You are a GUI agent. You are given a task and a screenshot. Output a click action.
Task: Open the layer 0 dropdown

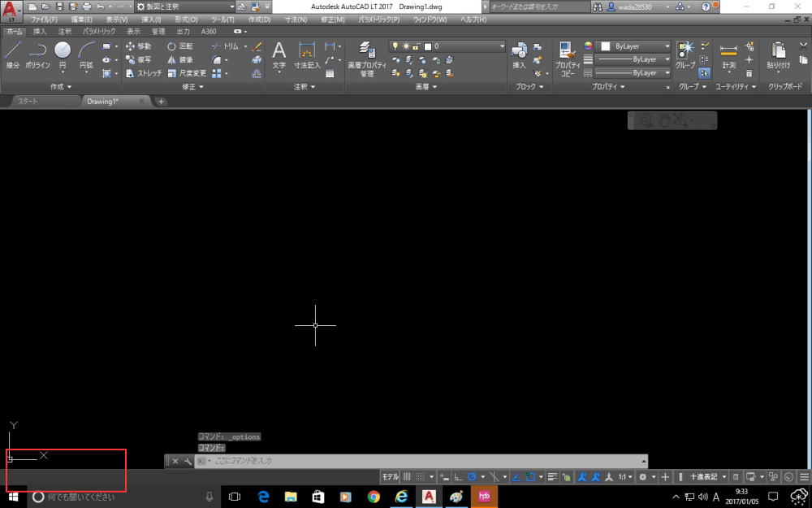447,46
